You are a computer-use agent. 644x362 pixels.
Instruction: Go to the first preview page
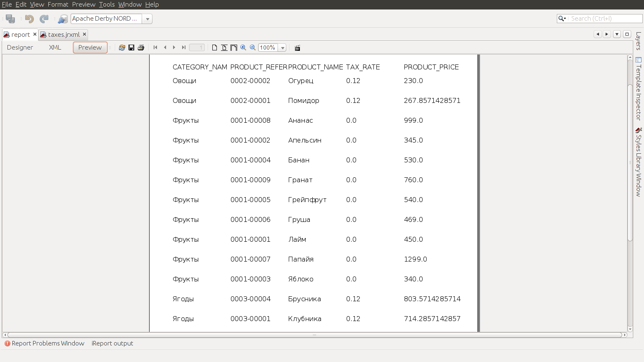(155, 48)
